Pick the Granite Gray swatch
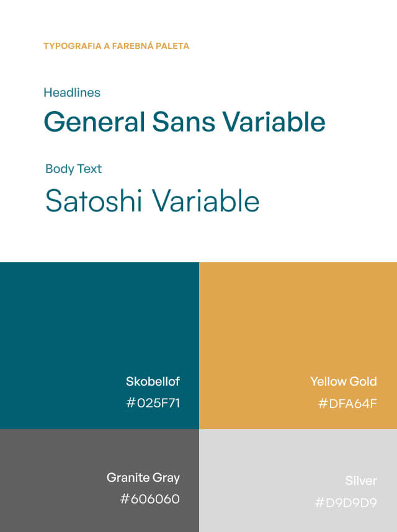 [99, 481]
